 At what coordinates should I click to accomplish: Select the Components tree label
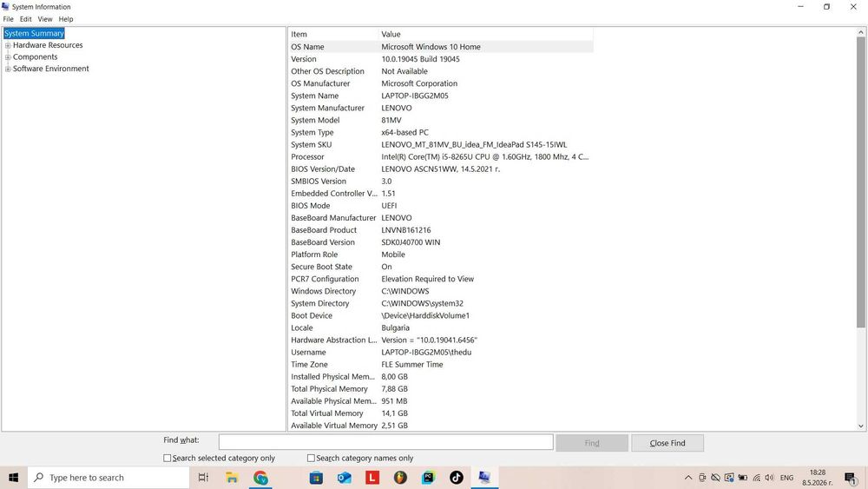pos(35,57)
